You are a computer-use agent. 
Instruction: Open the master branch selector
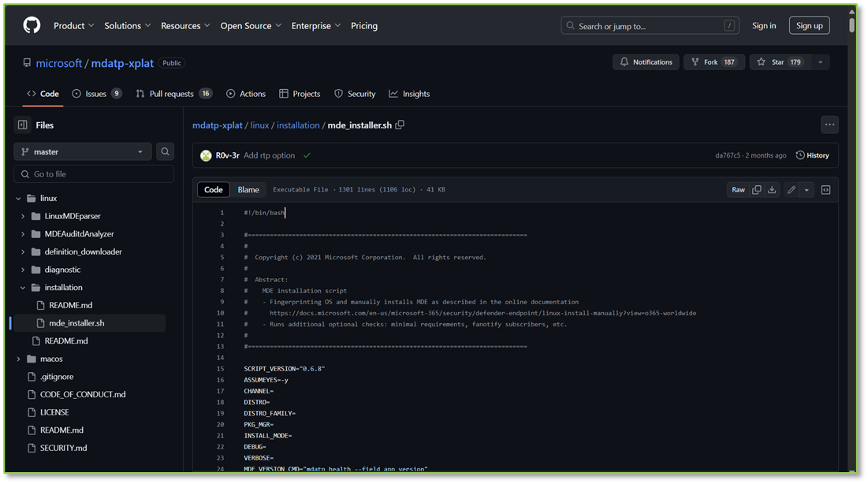click(x=82, y=151)
